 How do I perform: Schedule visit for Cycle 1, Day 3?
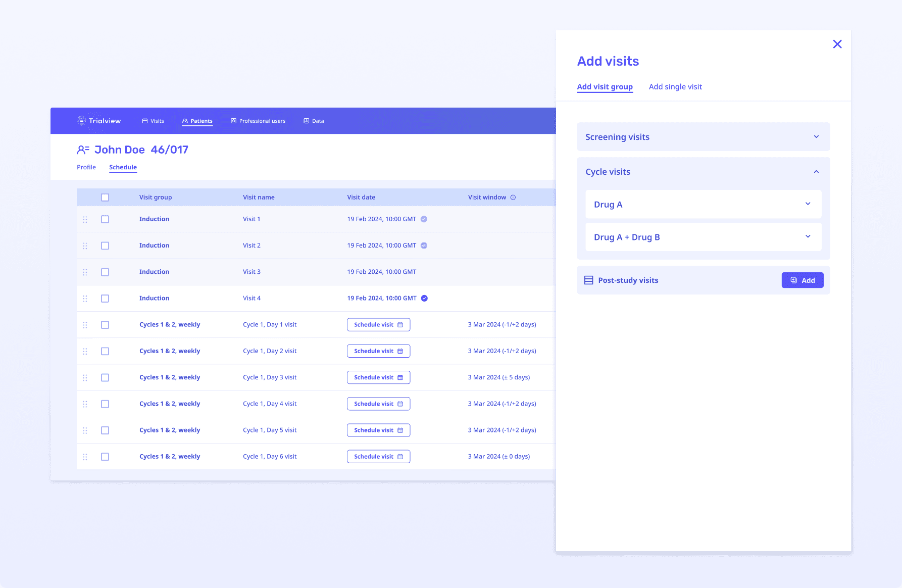pos(379,377)
